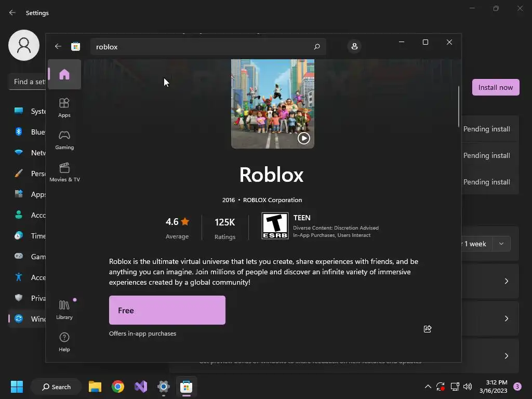Expand the first chevron row below pause updates
This screenshot has width=532, height=399.
pyautogui.click(x=506, y=281)
